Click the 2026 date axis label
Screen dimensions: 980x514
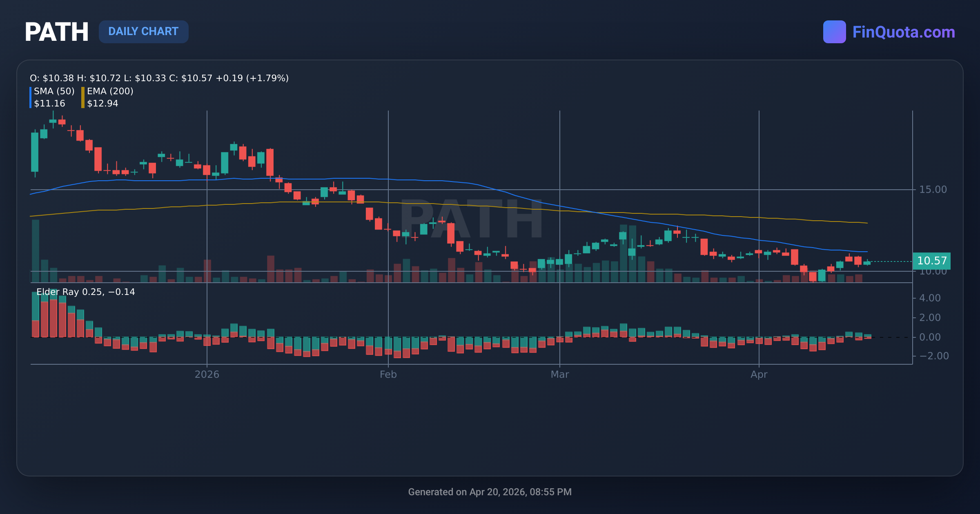207,374
